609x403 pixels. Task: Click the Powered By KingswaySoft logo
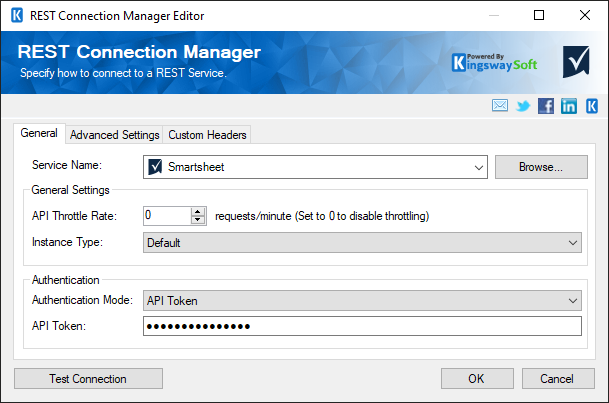point(494,63)
